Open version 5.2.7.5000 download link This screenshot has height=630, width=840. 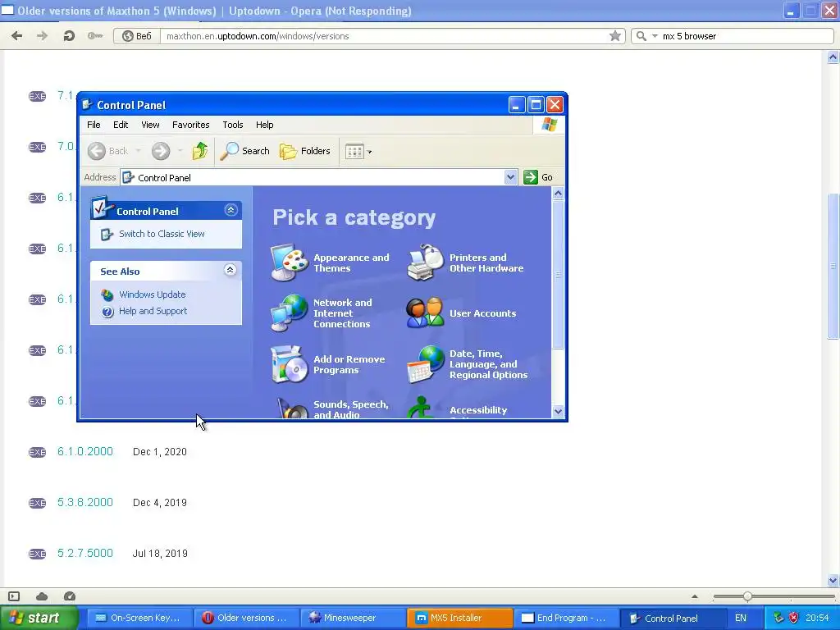85,554
